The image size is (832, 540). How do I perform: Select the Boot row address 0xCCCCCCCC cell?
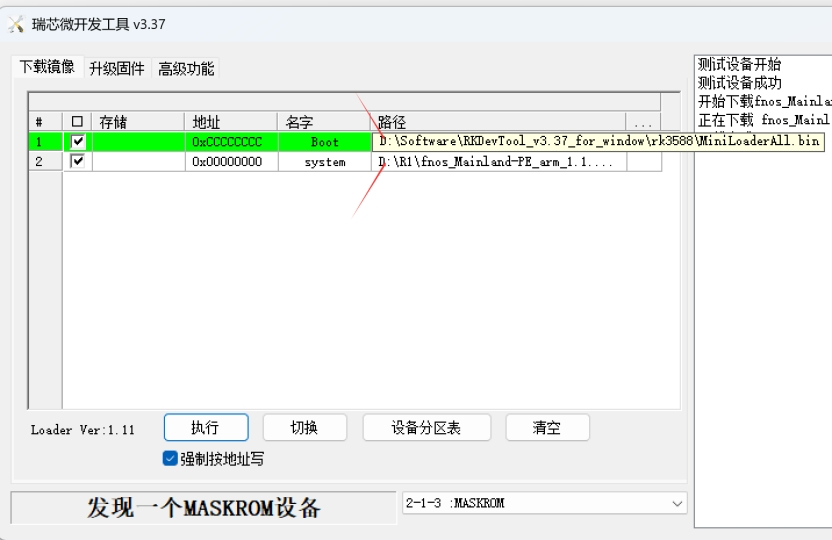(229, 142)
